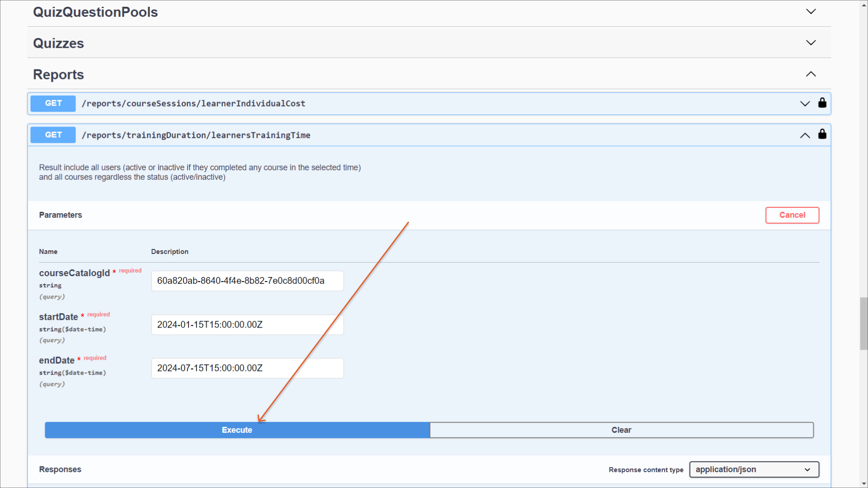Image resolution: width=868 pixels, height=488 pixels.
Task: Collapse the Reports section arrow
Action: pos(811,74)
